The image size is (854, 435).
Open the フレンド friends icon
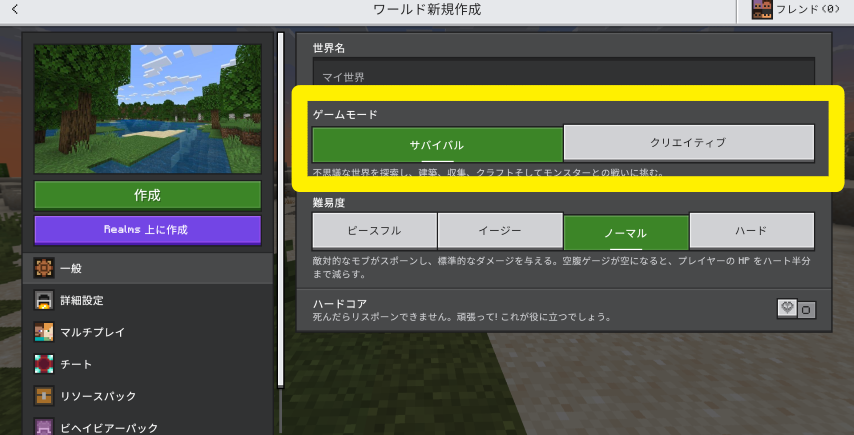click(x=762, y=9)
